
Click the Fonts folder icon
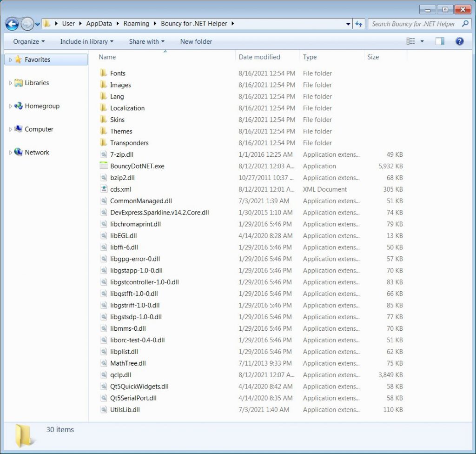click(x=103, y=73)
